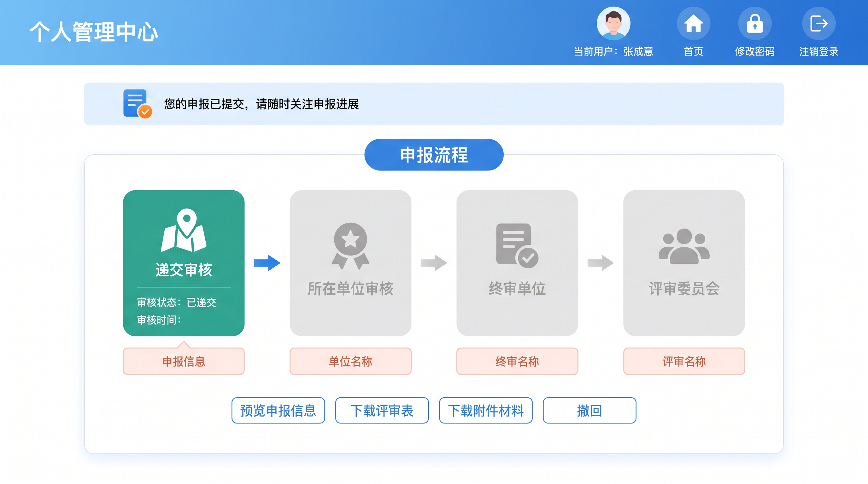This screenshot has height=484, width=868.
Task: Click the 终审名称 tag
Action: click(x=517, y=361)
